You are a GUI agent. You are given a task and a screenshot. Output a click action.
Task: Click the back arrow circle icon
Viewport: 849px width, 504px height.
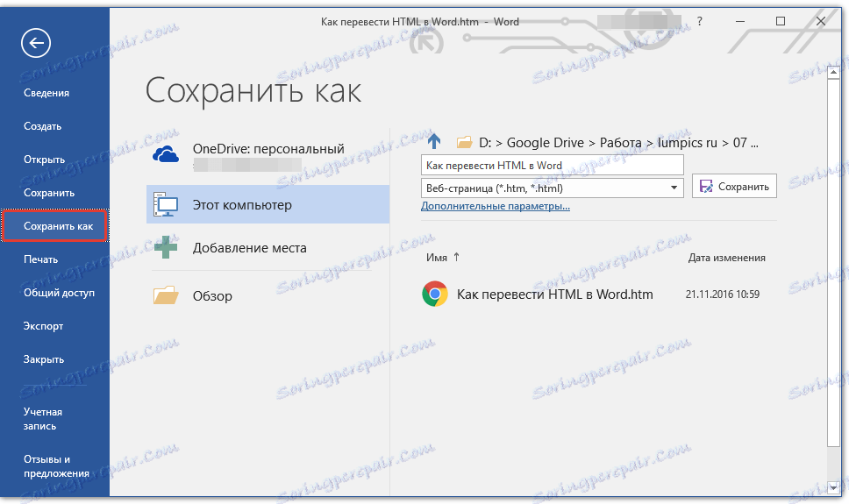click(36, 43)
